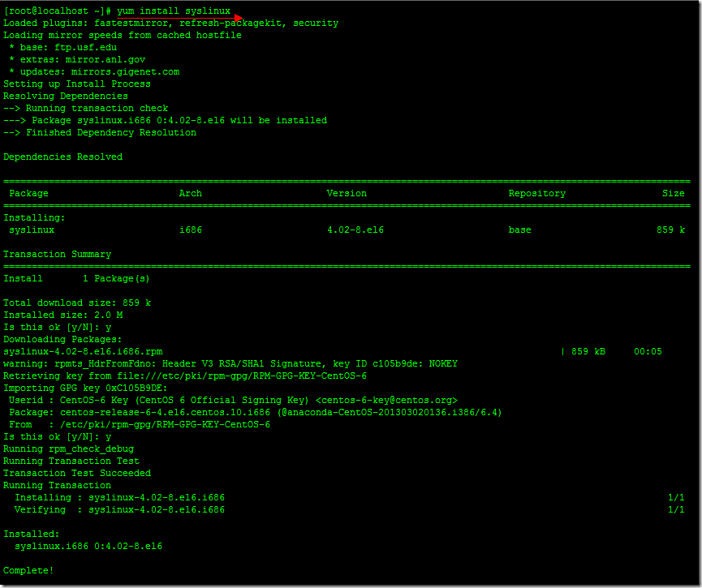This screenshot has width=702, height=588.
Task: Click 'syslinux' in the package table row
Action: tap(32, 230)
